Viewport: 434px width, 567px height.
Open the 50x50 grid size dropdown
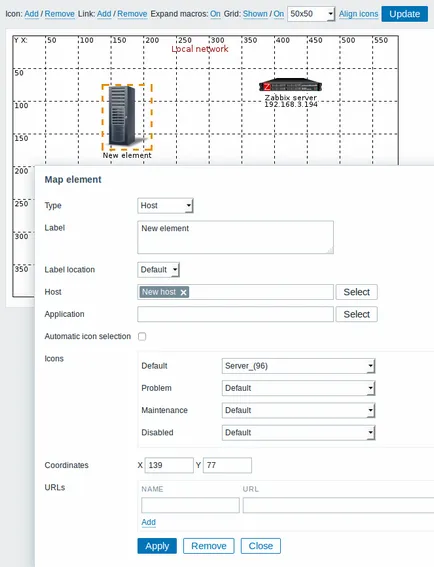coord(311,14)
